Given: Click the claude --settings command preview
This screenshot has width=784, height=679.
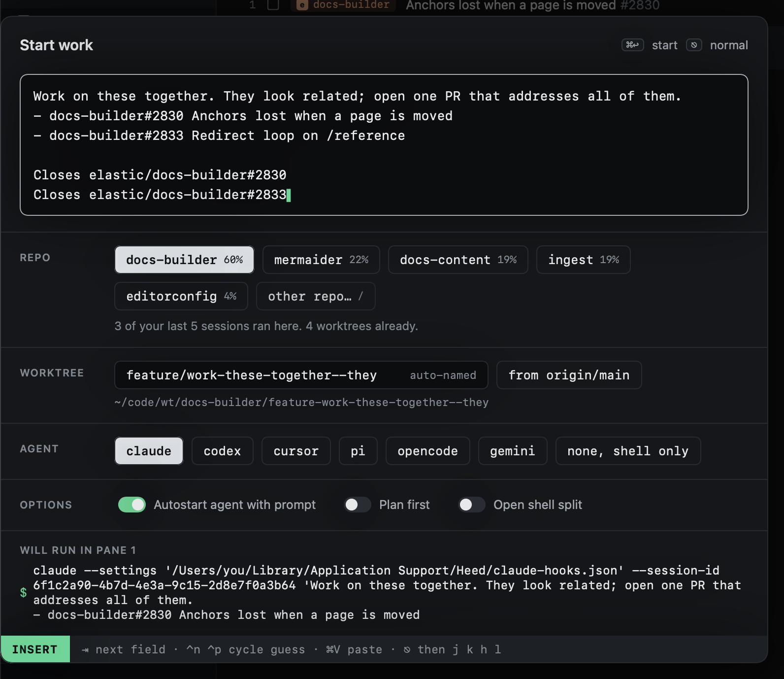Looking at the screenshot, I should [x=387, y=593].
